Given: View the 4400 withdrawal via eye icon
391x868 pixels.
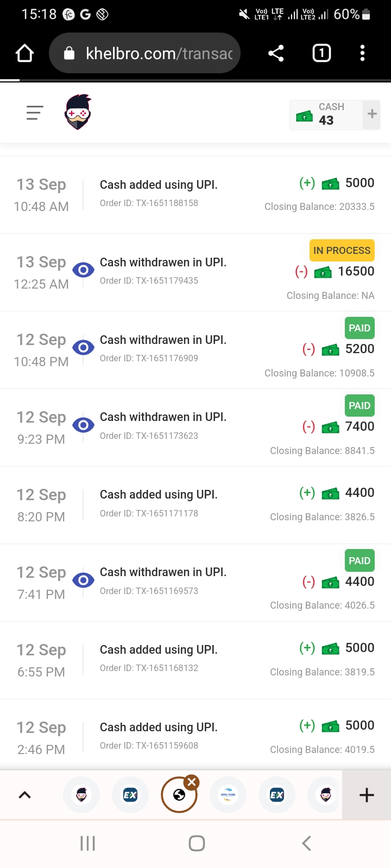Looking at the screenshot, I should coord(83,580).
